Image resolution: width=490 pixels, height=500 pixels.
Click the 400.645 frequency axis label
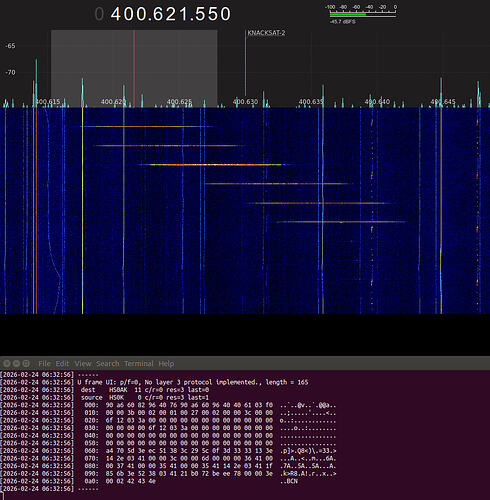443,102
